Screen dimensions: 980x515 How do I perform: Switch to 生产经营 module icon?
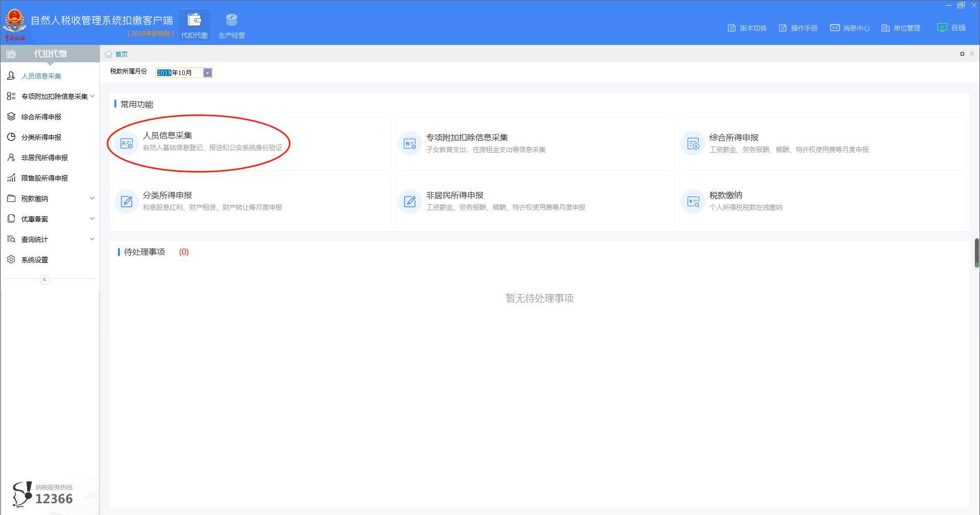232,20
